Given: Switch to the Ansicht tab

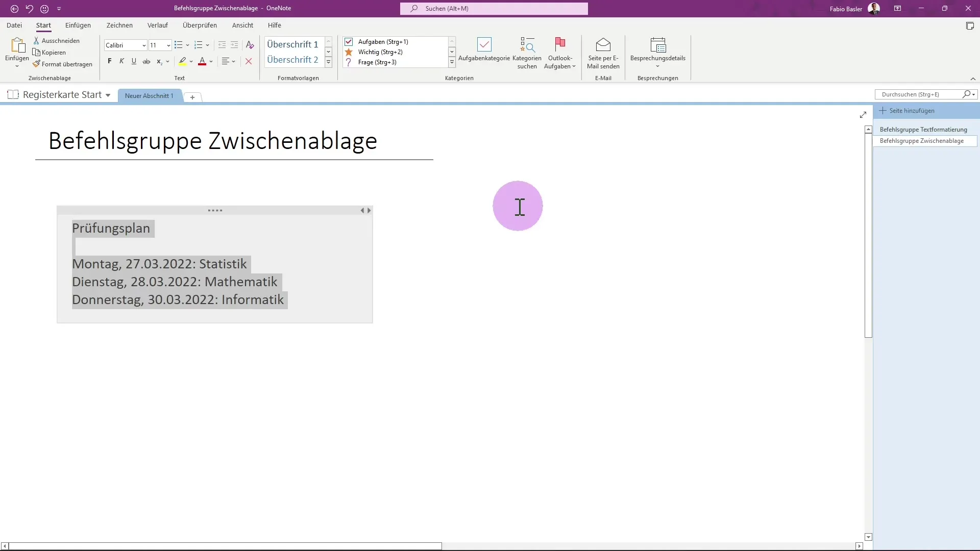Looking at the screenshot, I should point(242,26).
